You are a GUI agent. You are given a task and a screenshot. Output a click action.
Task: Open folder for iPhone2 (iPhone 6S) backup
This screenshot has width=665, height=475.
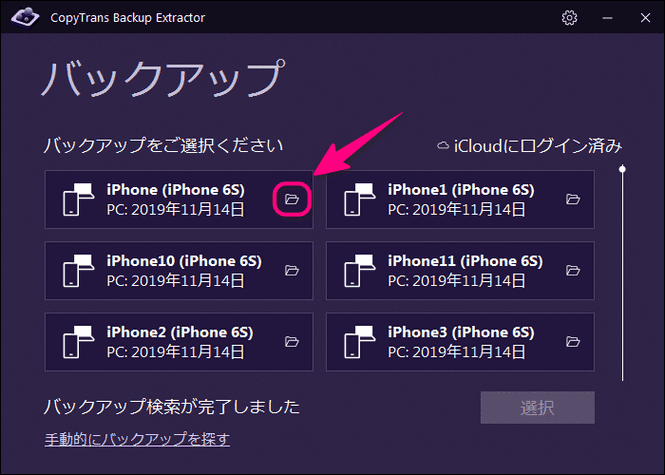(292, 341)
